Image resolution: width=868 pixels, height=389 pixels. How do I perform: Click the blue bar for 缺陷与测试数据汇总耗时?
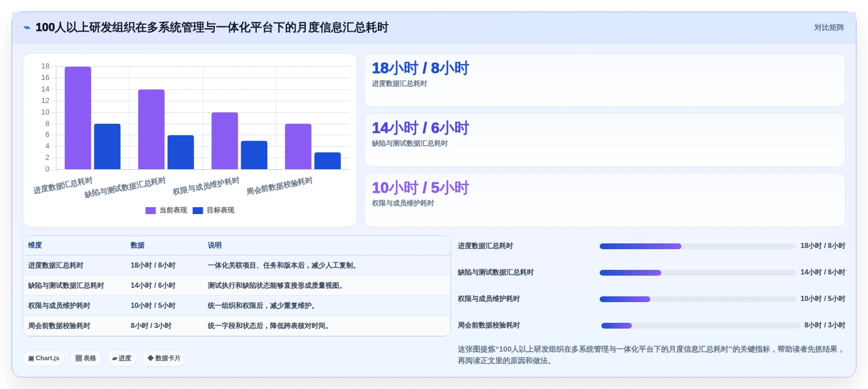[x=181, y=152]
